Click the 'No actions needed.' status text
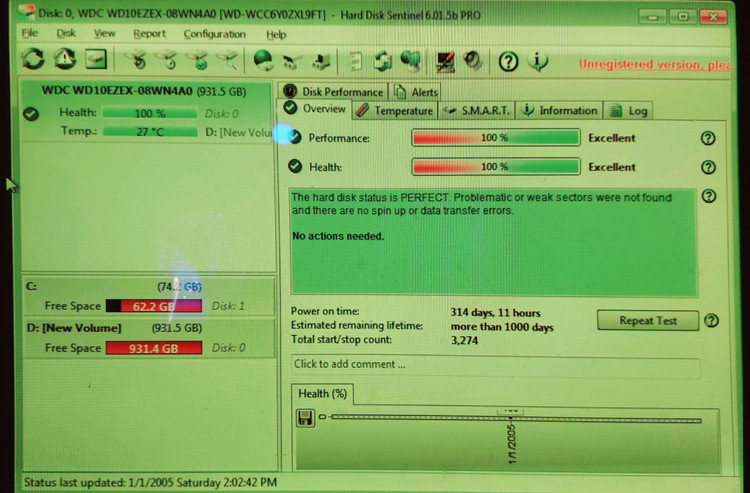The image size is (750, 493). [x=338, y=236]
